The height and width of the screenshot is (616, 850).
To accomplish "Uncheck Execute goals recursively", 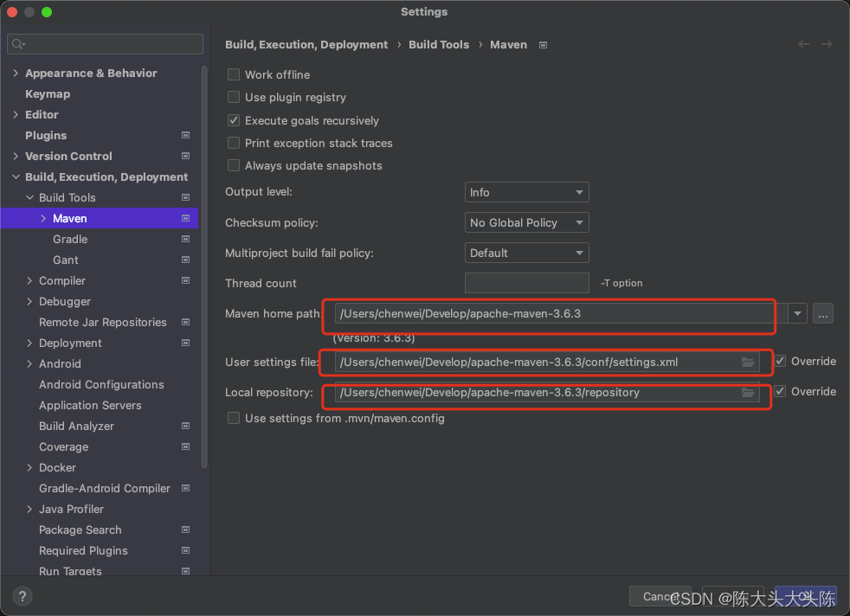I will (x=234, y=120).
